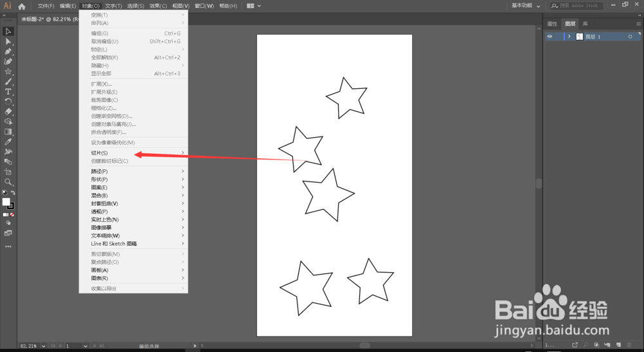Reset default fill and stroke
Image resolution: width=644 pixels, height=352 pixels.
5,192
